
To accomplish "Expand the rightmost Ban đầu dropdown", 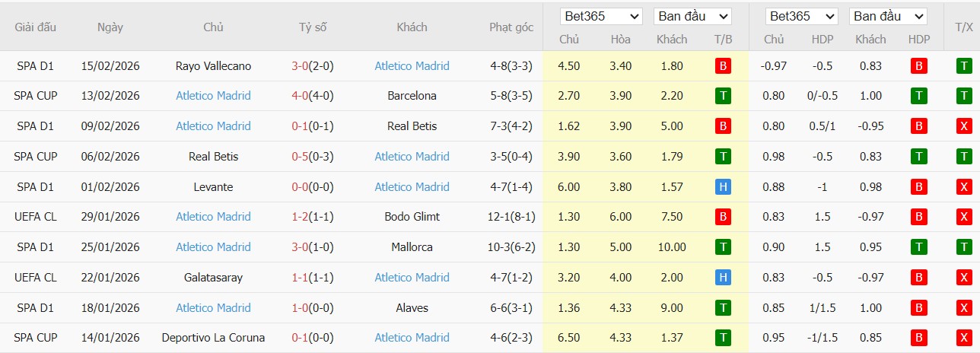I will pos(888,16).
